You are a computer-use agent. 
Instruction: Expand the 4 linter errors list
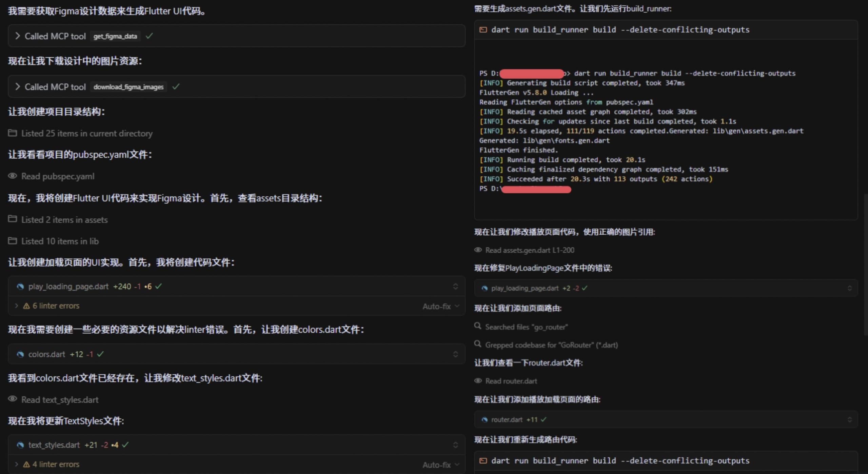tap(16, 464)
